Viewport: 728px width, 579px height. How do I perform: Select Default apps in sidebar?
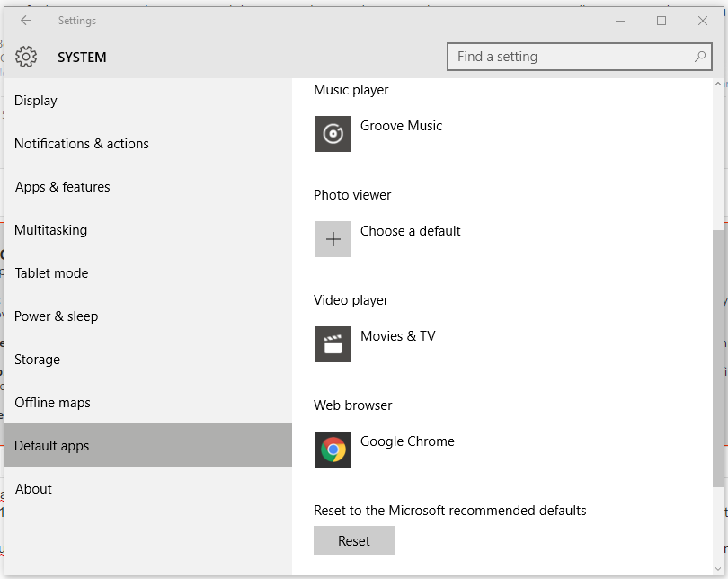pyautogui.click(x=148, y=445)
